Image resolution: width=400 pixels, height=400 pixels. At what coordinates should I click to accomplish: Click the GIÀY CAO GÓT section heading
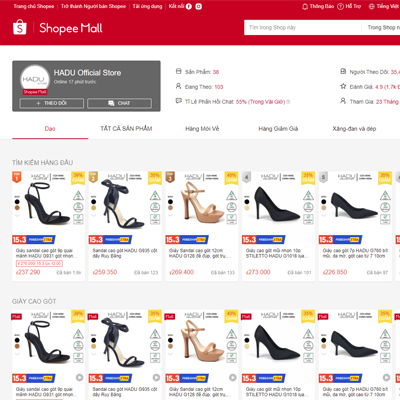click(x=34, y=301)
